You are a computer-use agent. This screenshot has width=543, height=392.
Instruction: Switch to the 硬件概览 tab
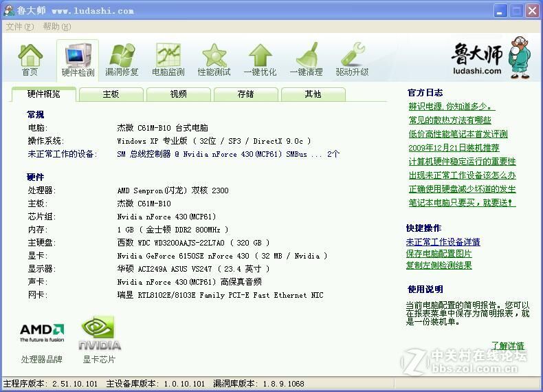(43, 94)
